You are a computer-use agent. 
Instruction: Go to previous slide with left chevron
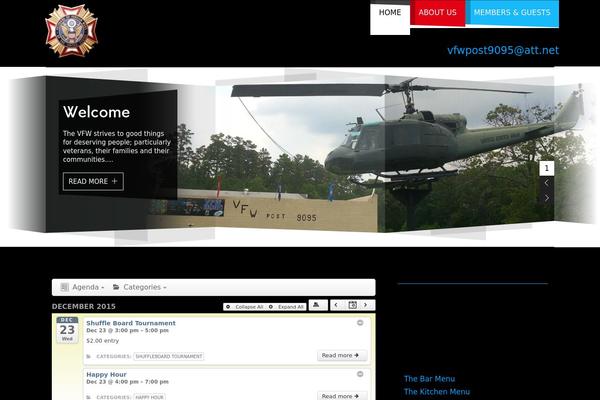pos(546,183)
